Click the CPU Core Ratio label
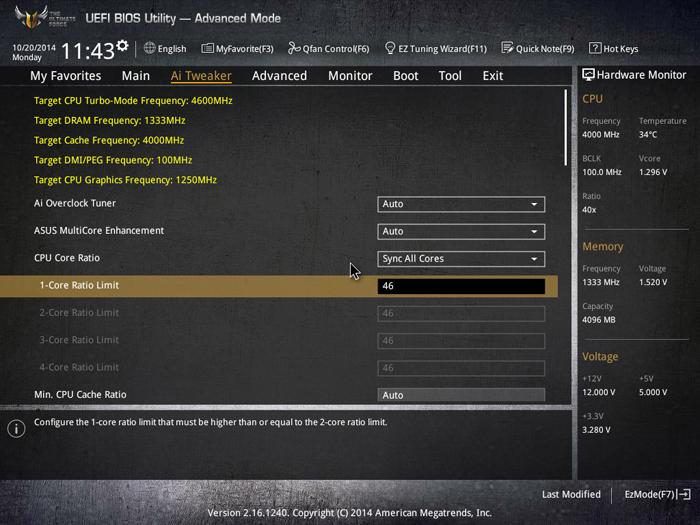The width and height of the screenshot is (700, 525). point(67,258)
